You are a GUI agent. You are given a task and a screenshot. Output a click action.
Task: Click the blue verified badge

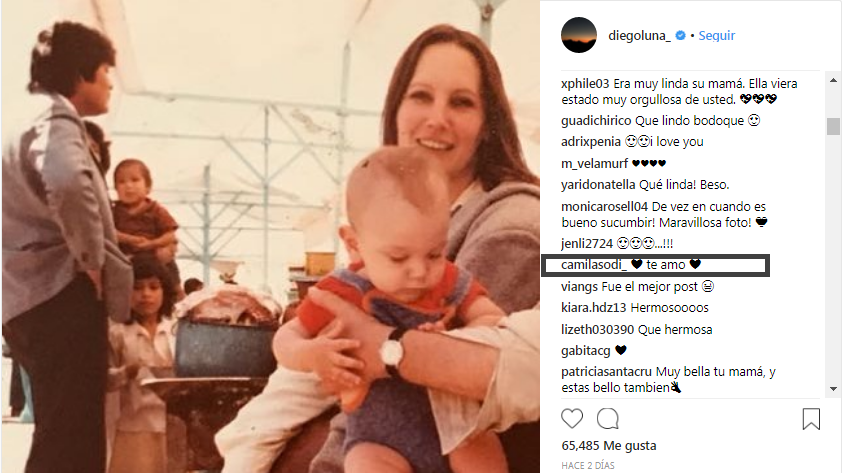pos(680,35)
